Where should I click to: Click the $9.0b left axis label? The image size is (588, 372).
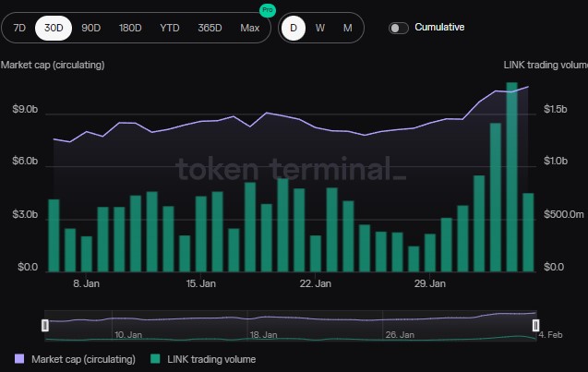[25, 110]
